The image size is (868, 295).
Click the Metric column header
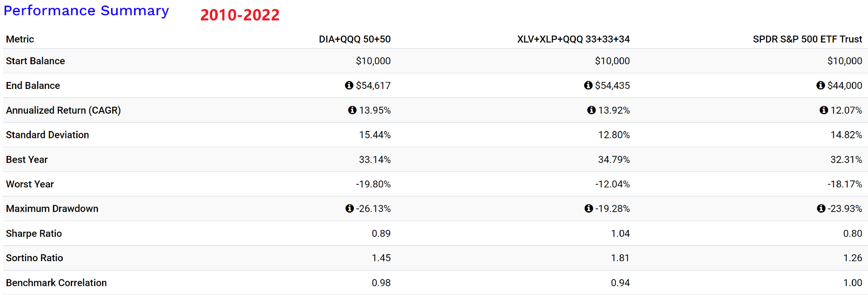point(20,39)
